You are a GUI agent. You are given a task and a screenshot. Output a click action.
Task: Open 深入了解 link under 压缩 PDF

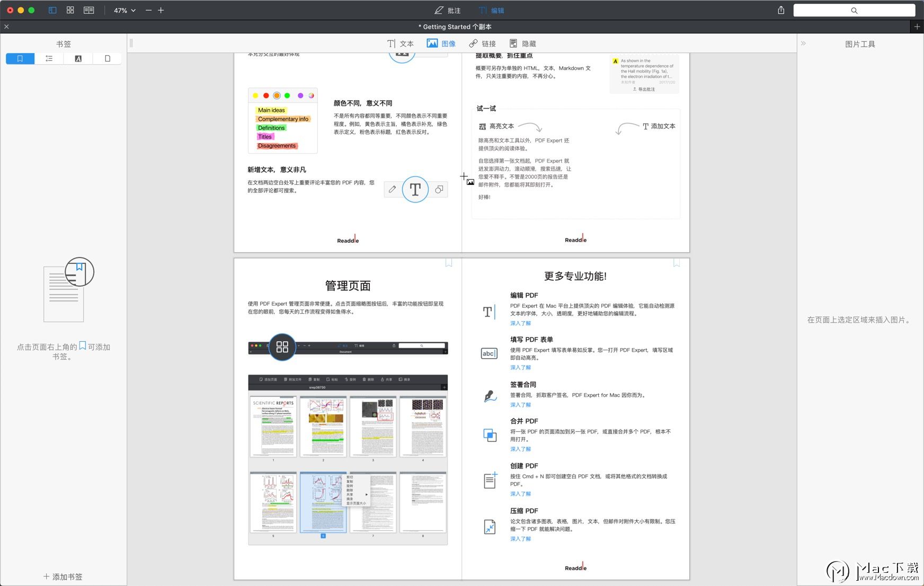coord(520,539)
